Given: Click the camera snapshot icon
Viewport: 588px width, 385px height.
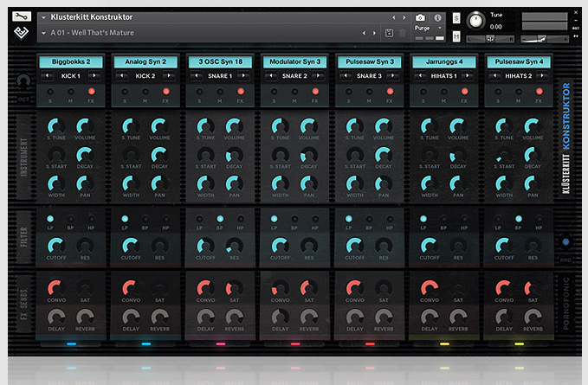Looking at the screenshot, I should pos(420,17).
